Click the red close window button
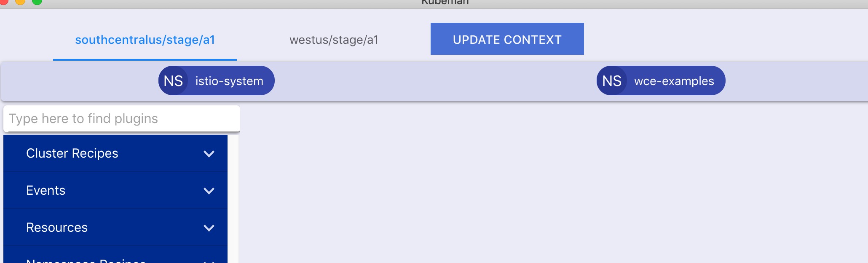The width and height of the screenshot is (868, 263). [x=4, y=2]
